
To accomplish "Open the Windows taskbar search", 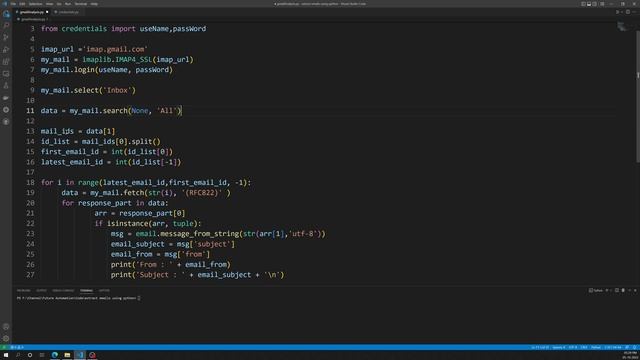I will 18,355.
